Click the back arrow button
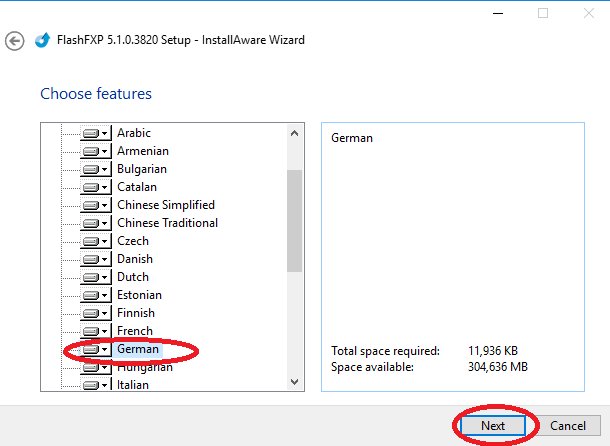Viewport: 610px width, 446px height. (14, 41)
